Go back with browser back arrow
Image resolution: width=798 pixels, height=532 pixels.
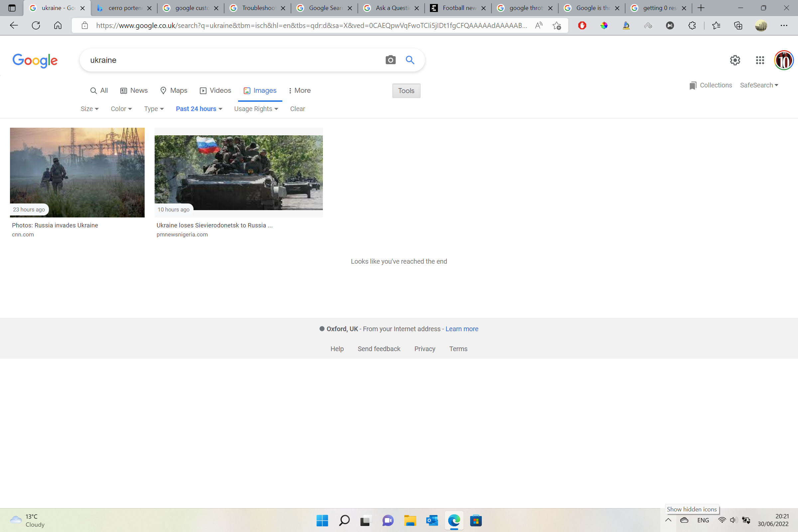[x=14, y=26]
